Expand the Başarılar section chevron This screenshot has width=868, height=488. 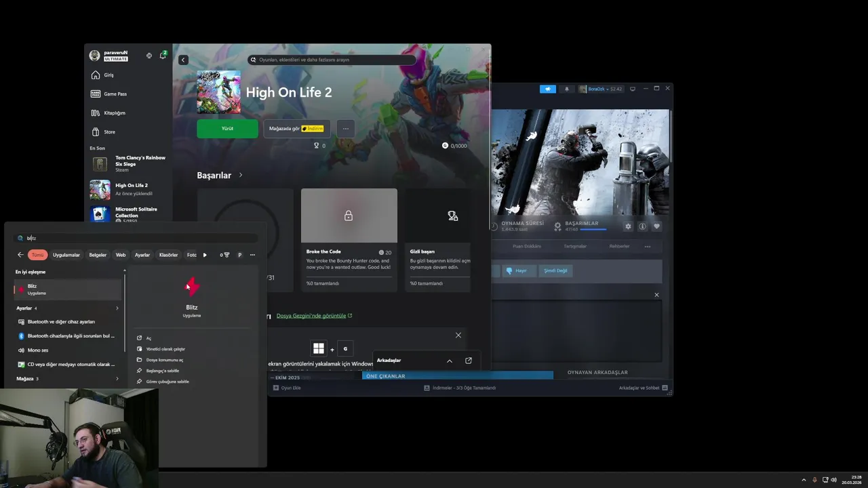pyautogui.click(x=240, y=175)
